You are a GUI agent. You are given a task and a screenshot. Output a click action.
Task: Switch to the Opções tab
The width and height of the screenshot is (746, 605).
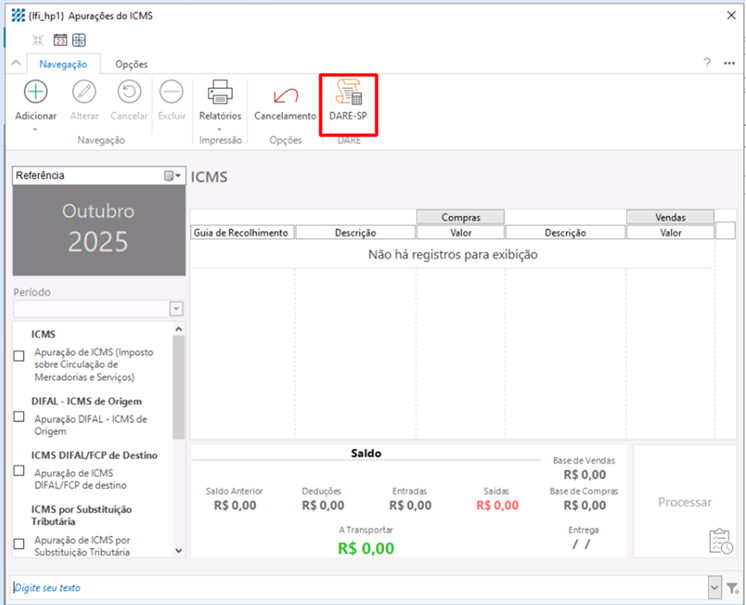coord(131,64)
